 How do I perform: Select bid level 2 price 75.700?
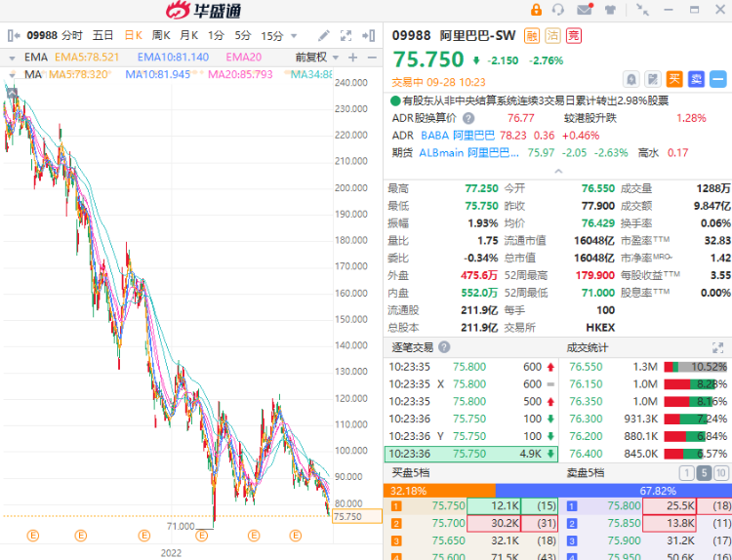click(x=448, y=524)
